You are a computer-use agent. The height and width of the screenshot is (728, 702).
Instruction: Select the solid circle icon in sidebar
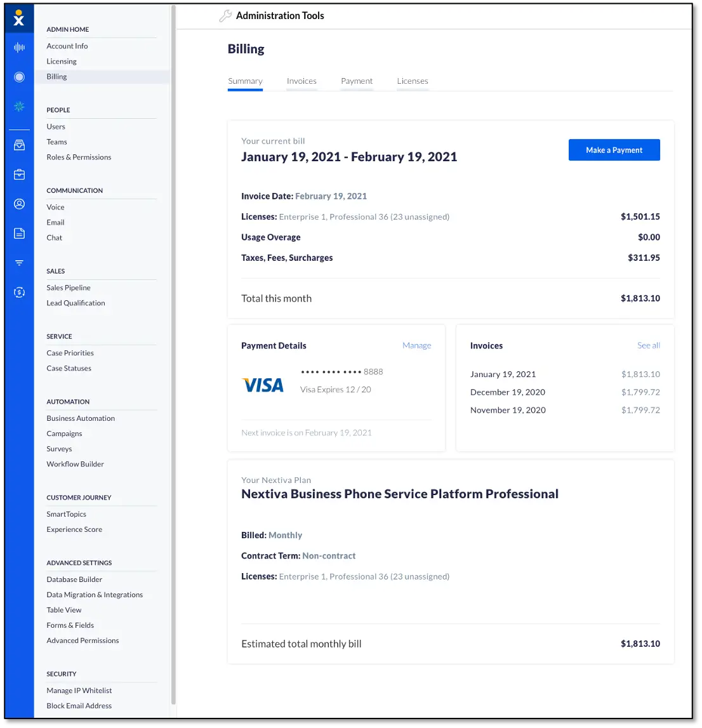point(19,77)
